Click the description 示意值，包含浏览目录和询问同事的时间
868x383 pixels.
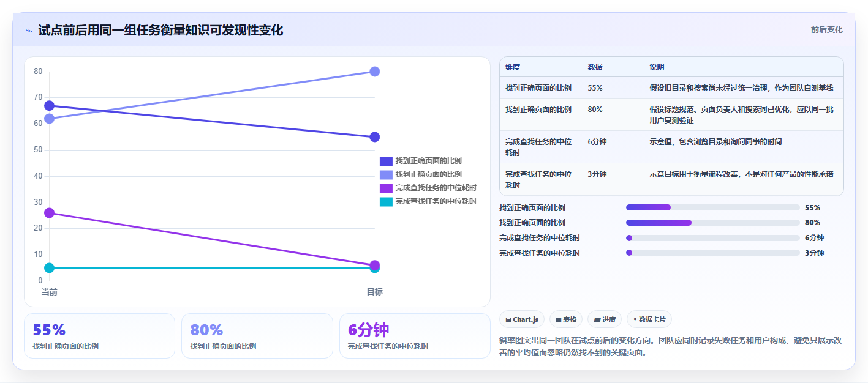715,142
